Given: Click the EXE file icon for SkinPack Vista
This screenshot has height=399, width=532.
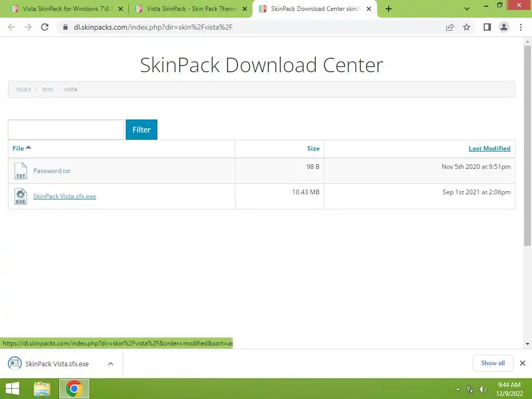Looking at the screenshot, I should [21, 196].
